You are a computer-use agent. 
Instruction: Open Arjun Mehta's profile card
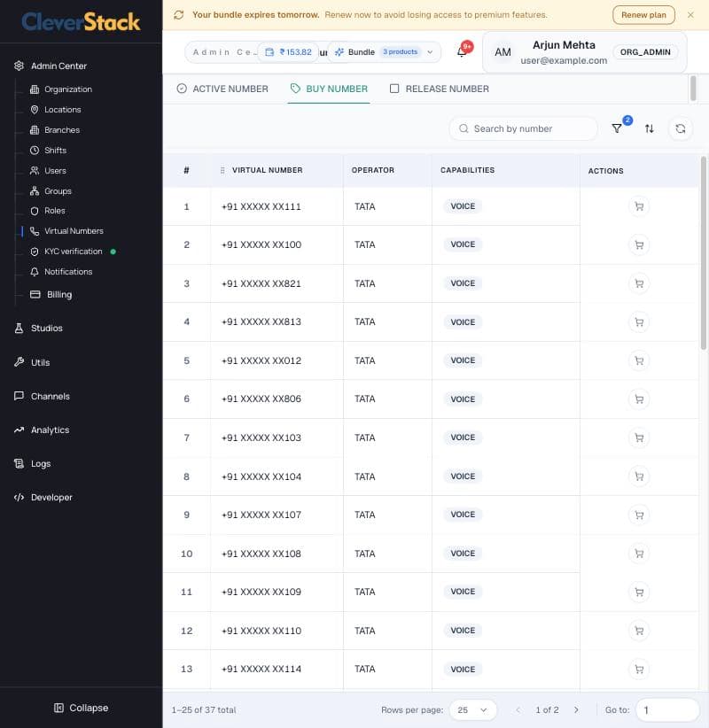pos(585,52)
